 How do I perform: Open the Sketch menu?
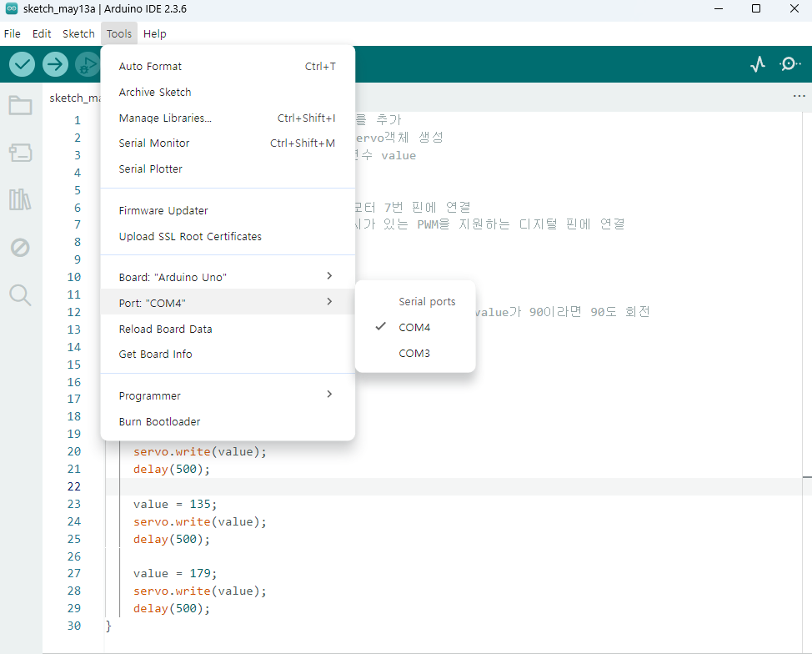[78, 34]
